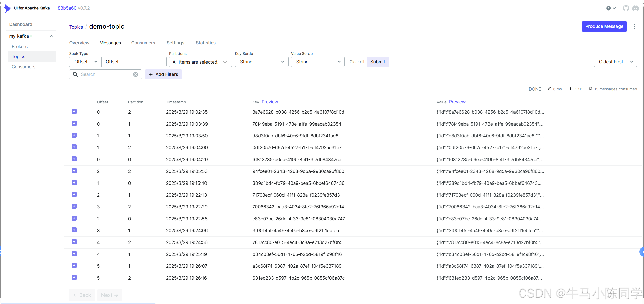Click the Produce Message button
This screenshot has width=644, height=304.
(x=604, y=26)
